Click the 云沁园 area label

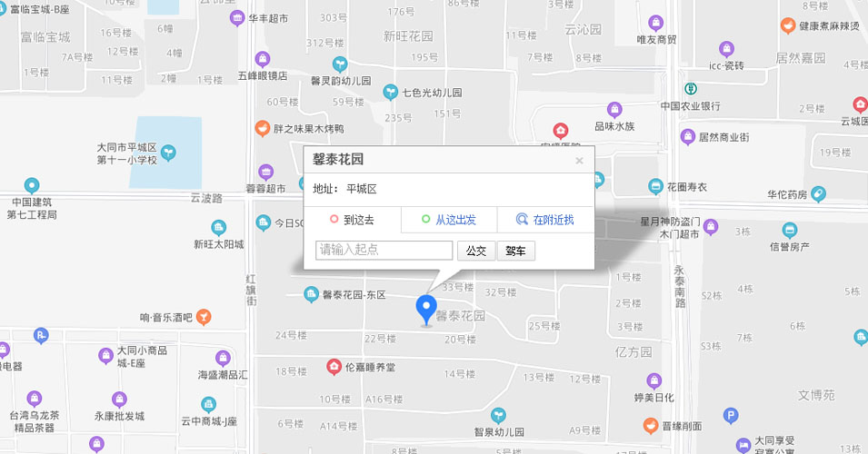tap(583, 29)
